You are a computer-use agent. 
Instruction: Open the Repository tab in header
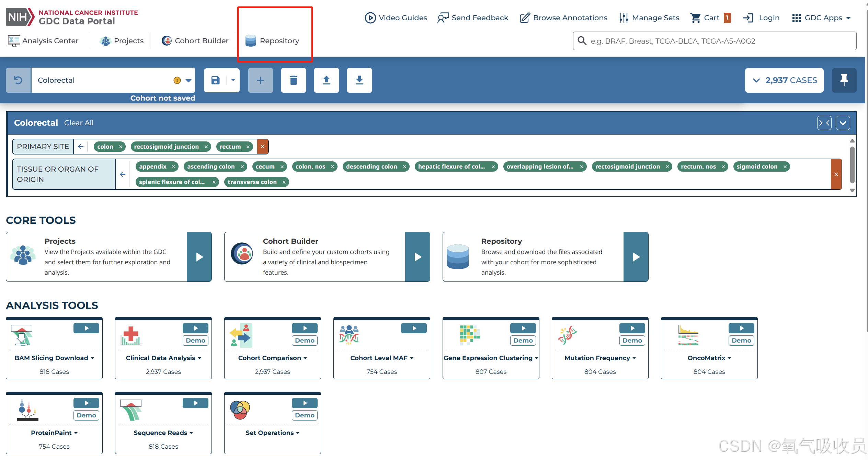tap(273, 41)
